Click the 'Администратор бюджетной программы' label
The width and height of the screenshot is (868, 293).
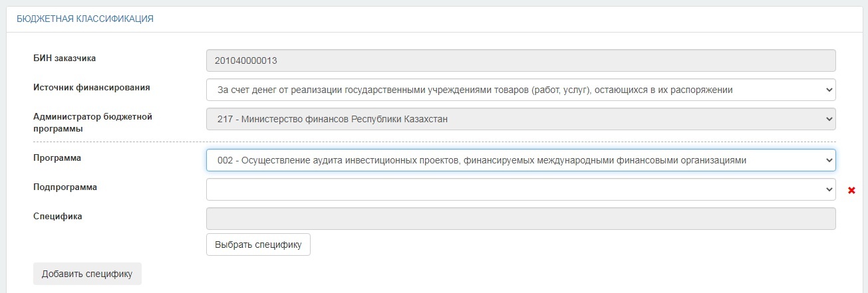pyautogui.click(x=93, y=122)
